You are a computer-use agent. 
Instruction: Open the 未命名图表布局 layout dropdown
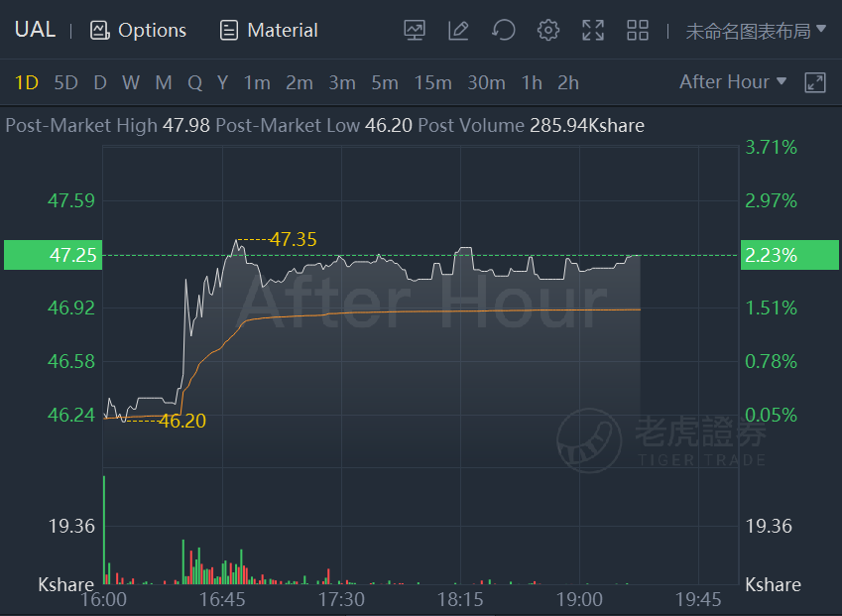[756, 31]
